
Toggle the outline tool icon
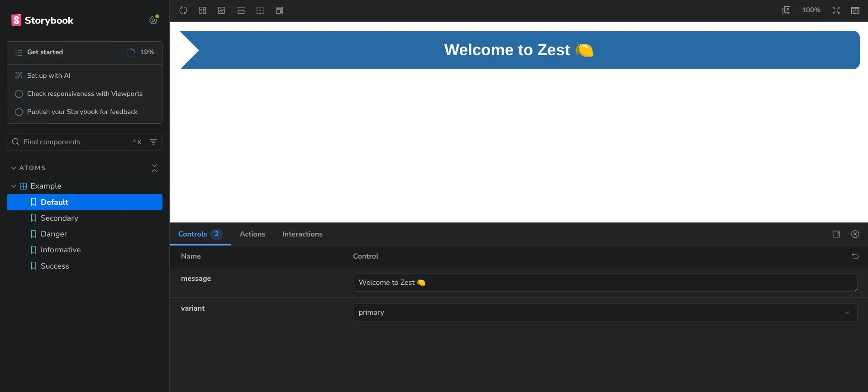click(x=260, y=10)
